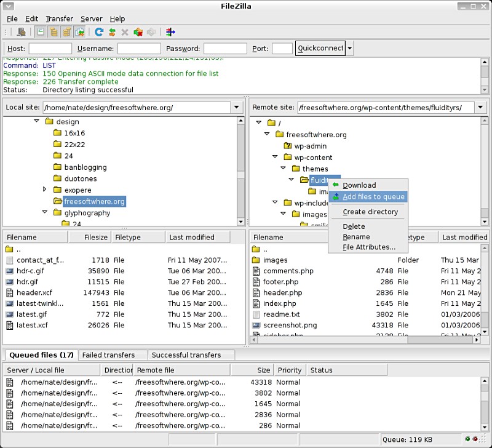Open the Site Manager icon
Viewport: 492px width, 448px height.
(x=22, y=32)
